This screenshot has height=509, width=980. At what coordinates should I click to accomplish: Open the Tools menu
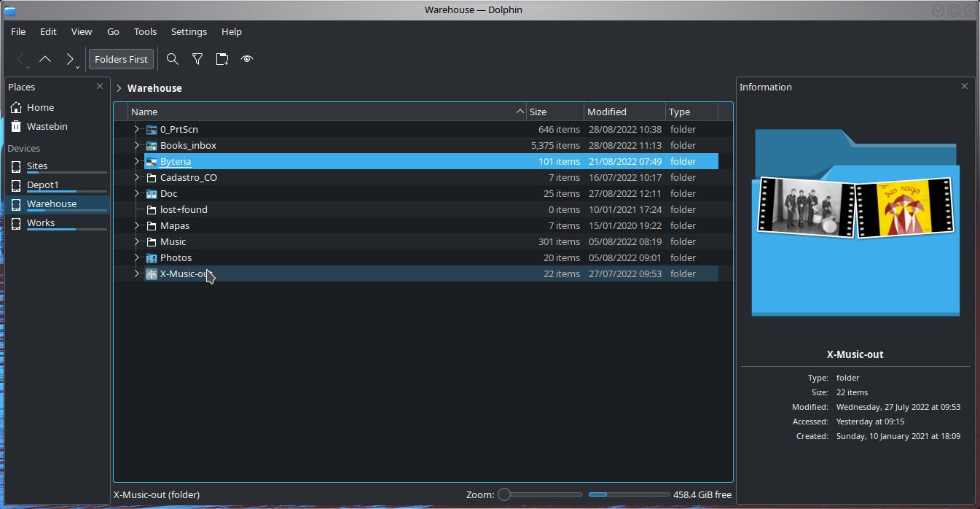pos(145,31)
